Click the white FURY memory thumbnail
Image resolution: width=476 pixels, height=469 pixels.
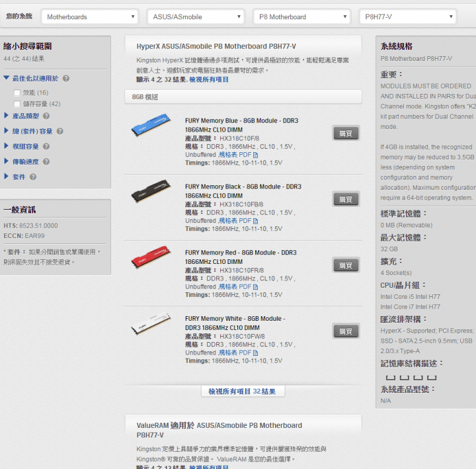tap(151, 324)
